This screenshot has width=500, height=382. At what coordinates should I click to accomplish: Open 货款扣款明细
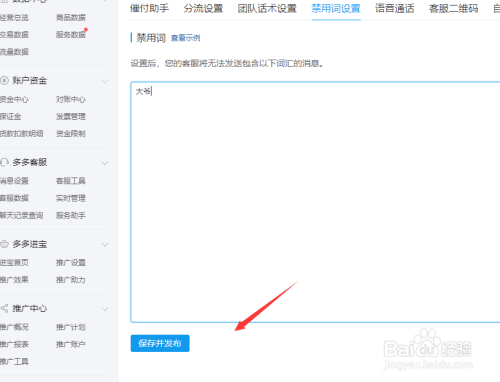click(x=22, y=134)
